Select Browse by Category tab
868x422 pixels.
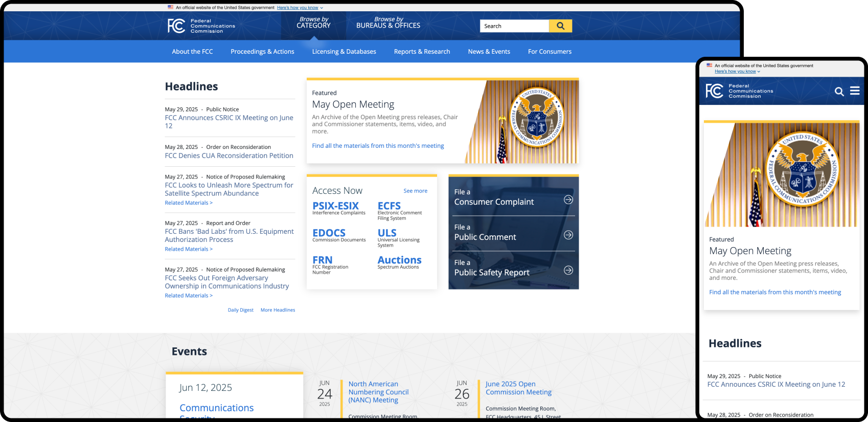tap(313, 23)
